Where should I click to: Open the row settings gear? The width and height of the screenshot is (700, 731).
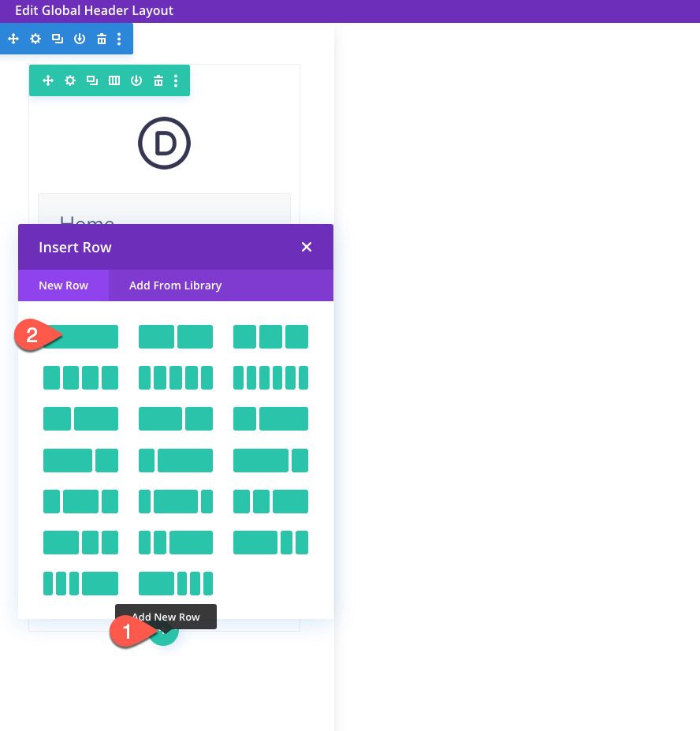(70, 80)
